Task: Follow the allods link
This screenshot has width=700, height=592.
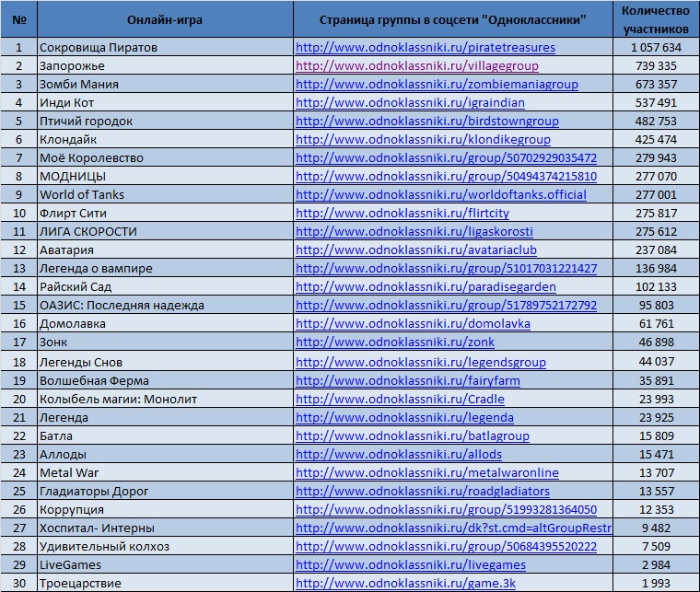Action: [399, 454]
